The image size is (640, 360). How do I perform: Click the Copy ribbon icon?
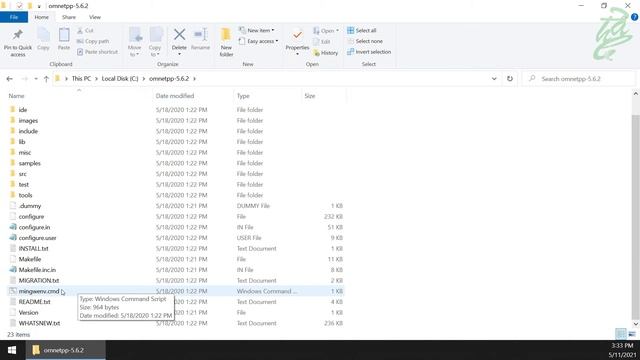pos(43,35)
